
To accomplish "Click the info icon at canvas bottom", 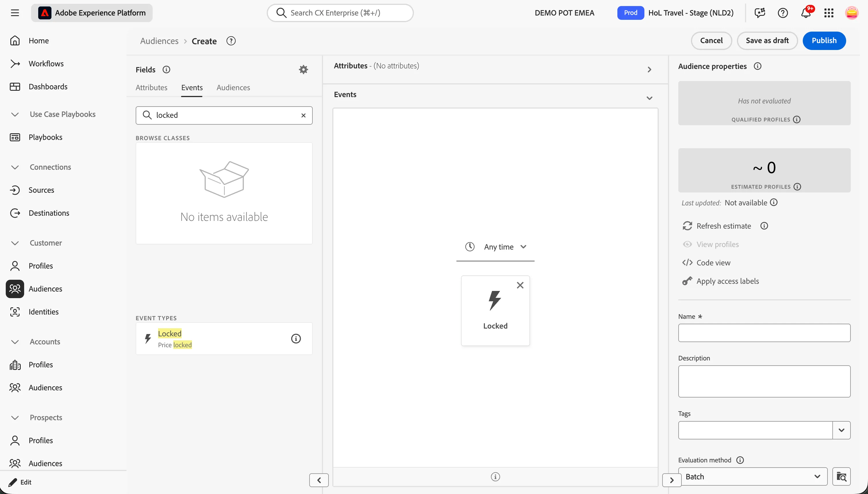I will coord(495,477).
